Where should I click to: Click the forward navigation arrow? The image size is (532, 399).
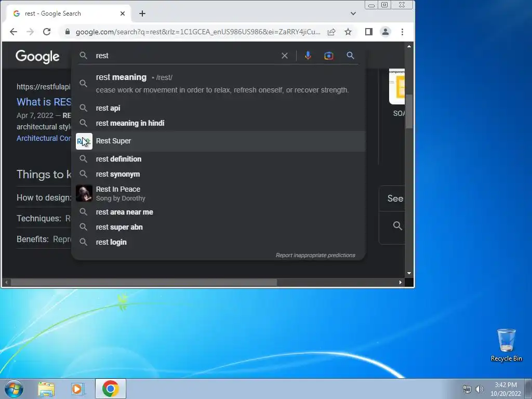[30, 32]
